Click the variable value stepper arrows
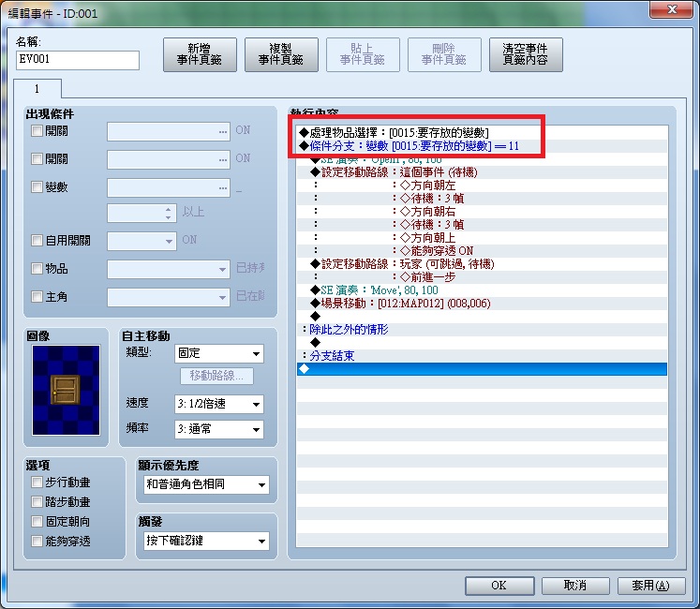Screen dimensions: 700x609 (168, 213)
